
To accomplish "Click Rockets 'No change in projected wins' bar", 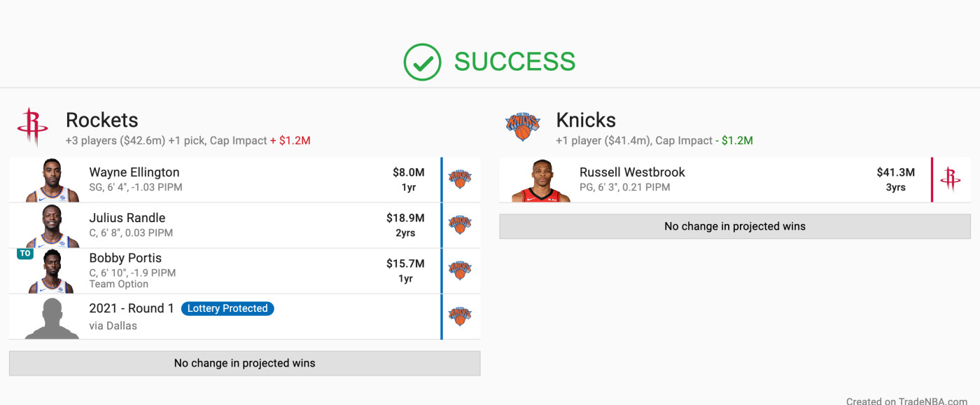I will pyautogui.click(x=245, y=363).
